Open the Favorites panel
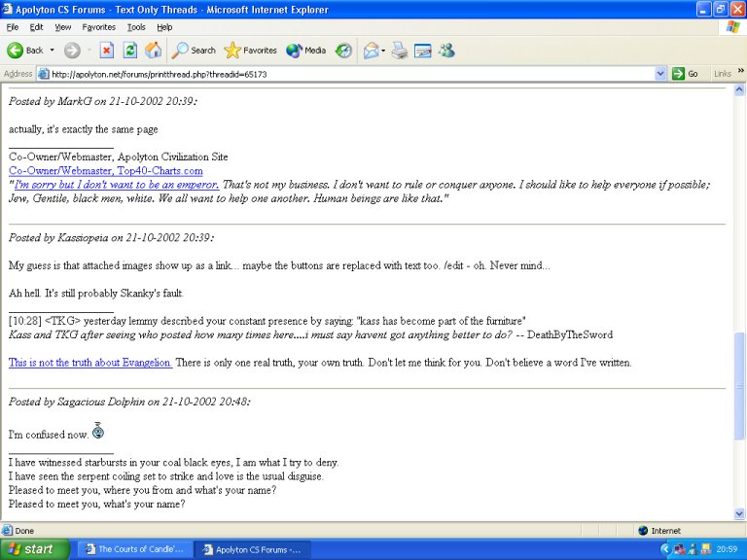747x560 pixels. [x=250, y=51]
